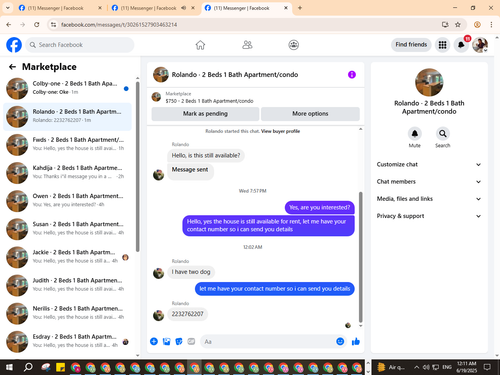Choose a sticker in composer
500x375 pixels.
pyautogui.click(x=179, y=341)
